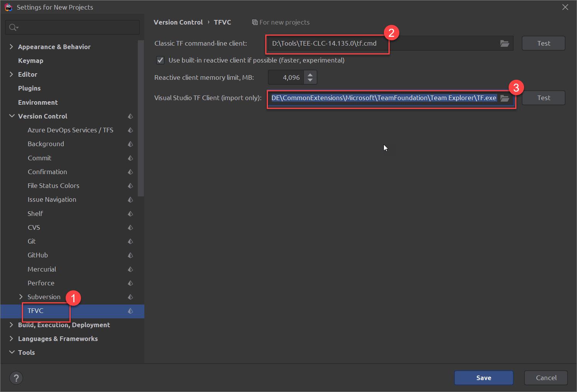Click the search magnifier icon in settings
577x392 pixels.
click(13, 27)
